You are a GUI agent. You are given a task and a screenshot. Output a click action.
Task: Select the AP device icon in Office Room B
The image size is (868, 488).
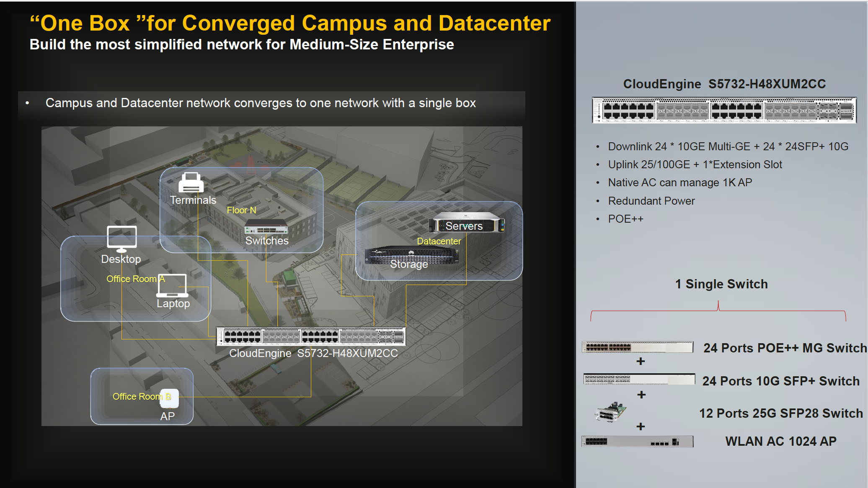[170, 398]
